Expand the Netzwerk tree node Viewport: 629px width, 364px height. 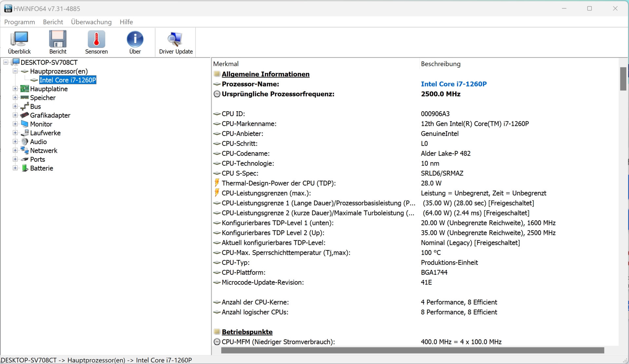tap(15, 151)
